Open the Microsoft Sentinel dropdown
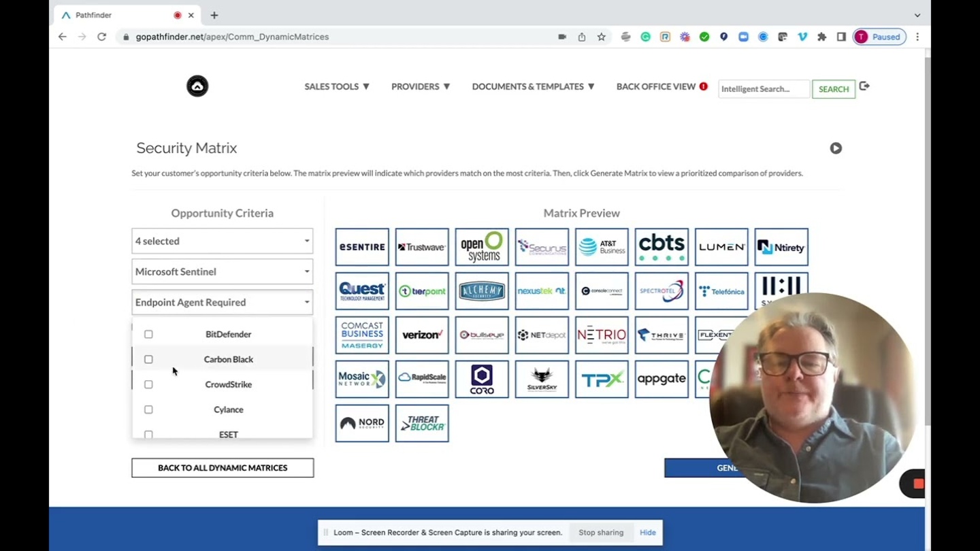This screenshot has width=980, height=551. 222,271
